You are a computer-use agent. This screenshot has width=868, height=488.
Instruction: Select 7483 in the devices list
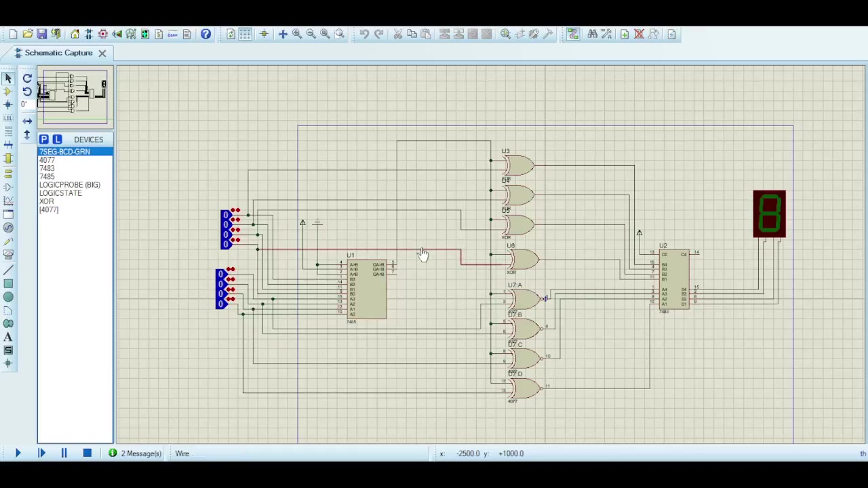click(x=47, y=168)
